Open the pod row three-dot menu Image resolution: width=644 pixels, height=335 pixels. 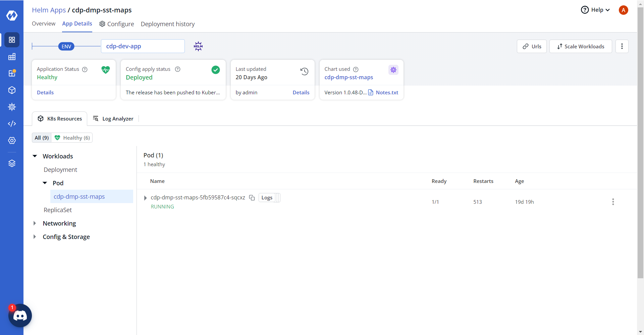(613, 202)
